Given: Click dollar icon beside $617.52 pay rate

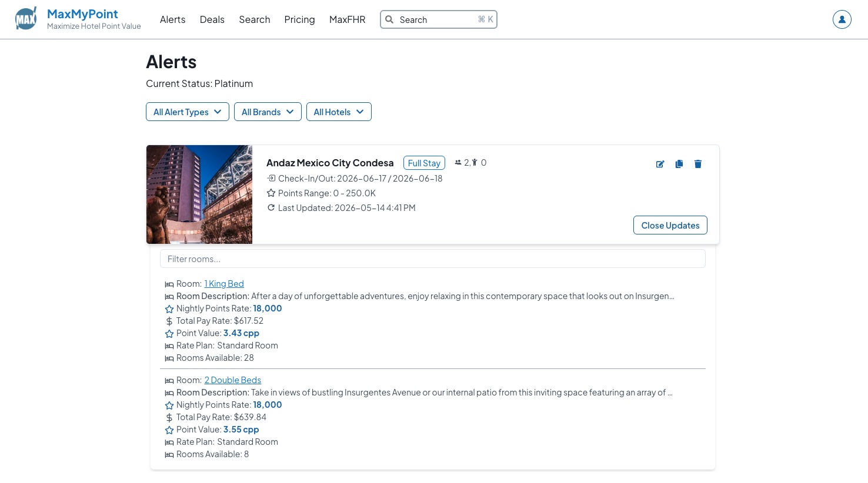Looking at the screenshot, I should 169,321.
